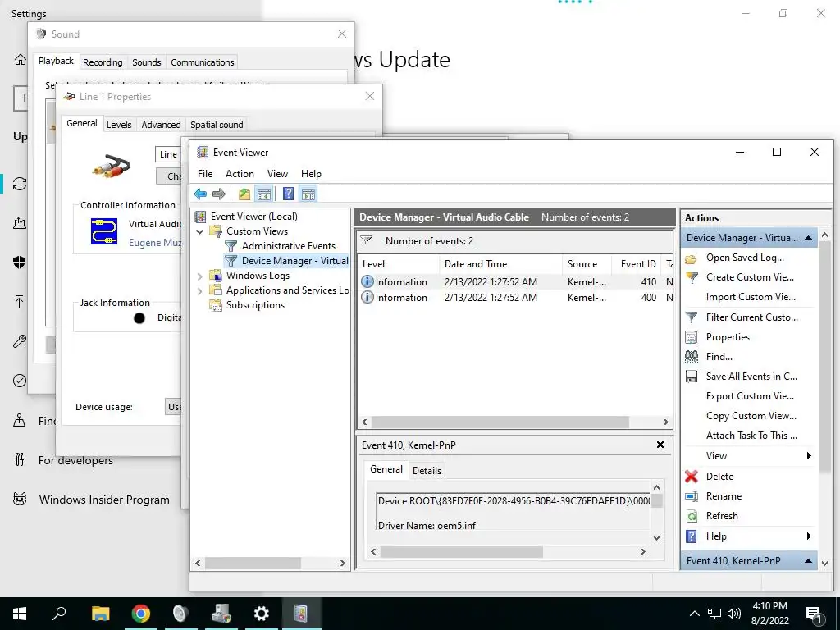Open File Explorer from taskbar
840x630 pixels.
[100, 614]
